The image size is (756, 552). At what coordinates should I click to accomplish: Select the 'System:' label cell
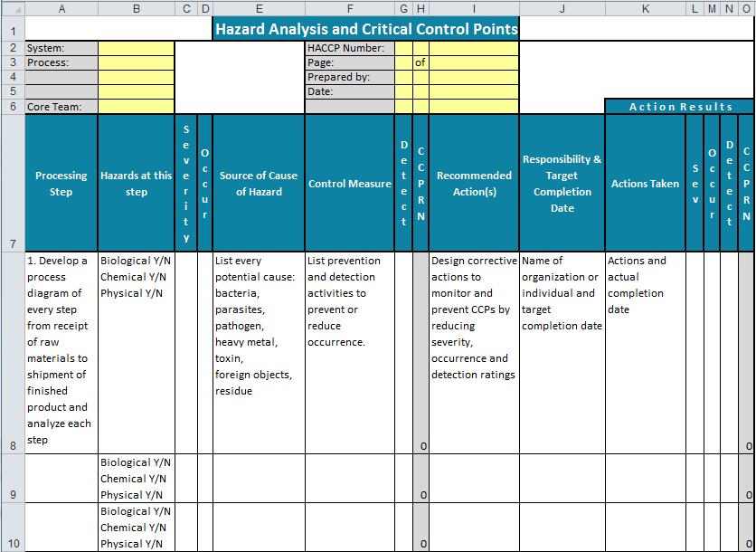pos(61,48)
